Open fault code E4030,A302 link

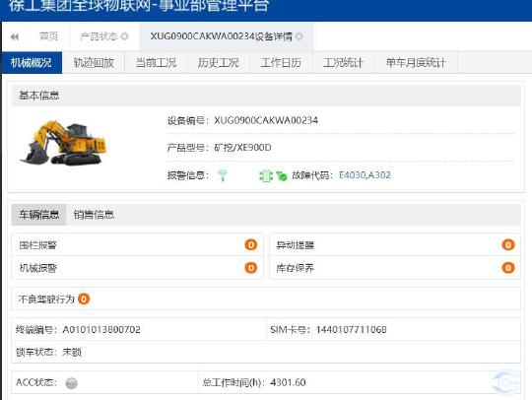click(x=365, y=175)
